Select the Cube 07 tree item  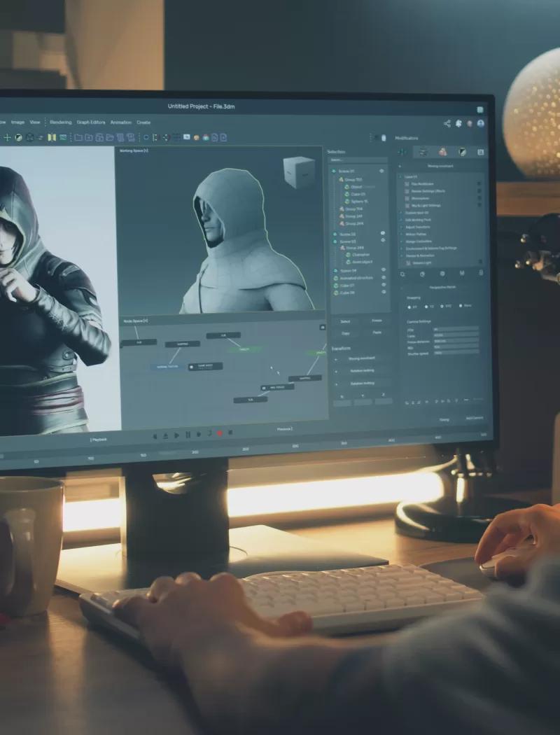pyautogui.click(x=347, y=286)
